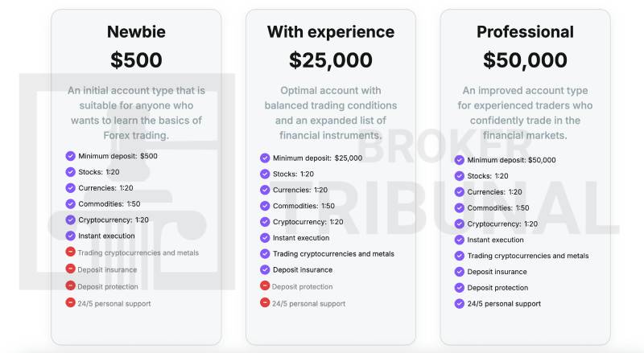Select the With experience plan heading
Viewport: 644px width, 353px height.
pos(331,32)
